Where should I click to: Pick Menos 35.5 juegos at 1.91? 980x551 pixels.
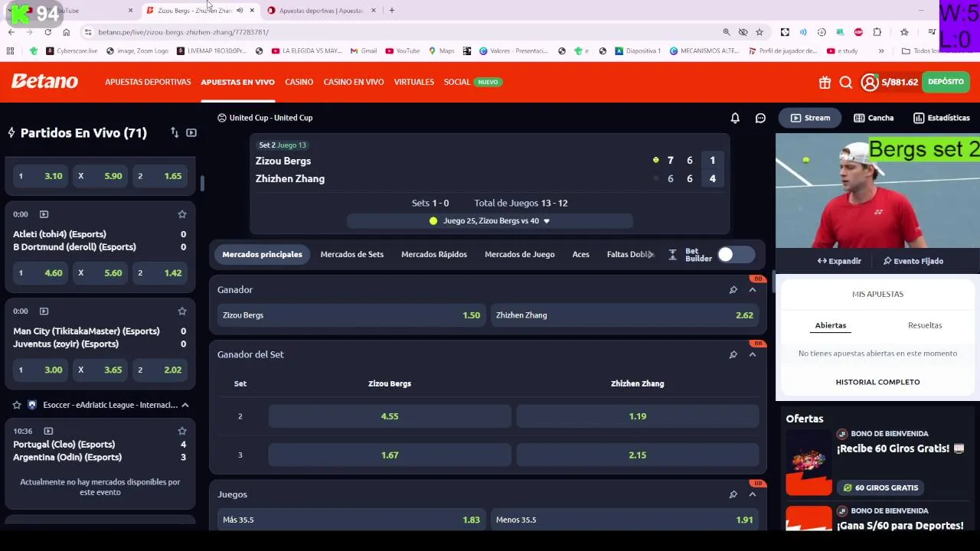pos(625,520)
